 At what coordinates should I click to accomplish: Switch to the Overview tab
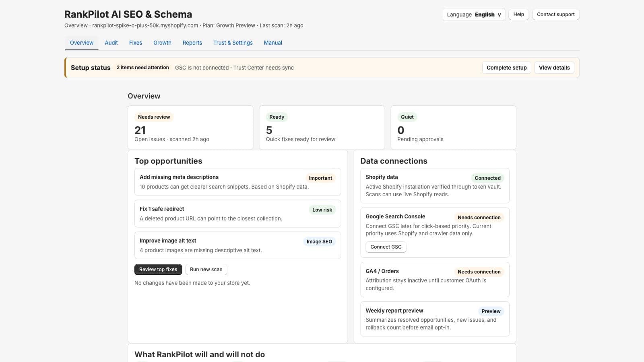[x=82, y=43]
